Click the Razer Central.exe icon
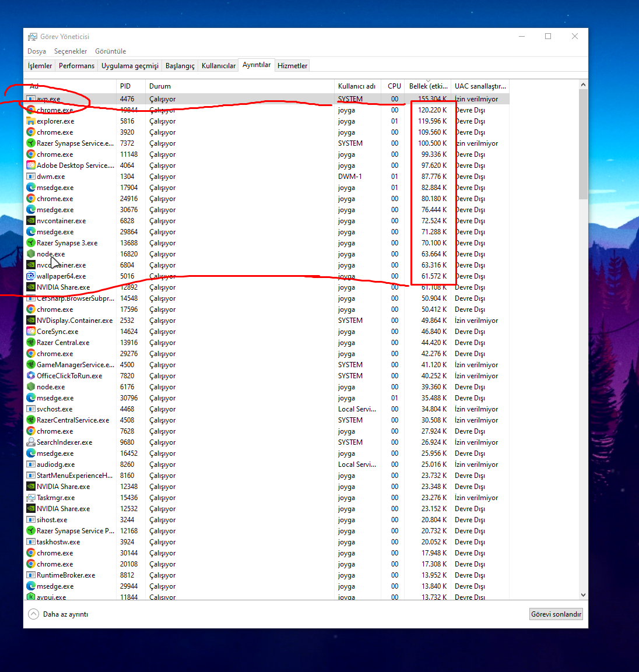The width and height of the screenshot is (639, 672). click(30, 343)
